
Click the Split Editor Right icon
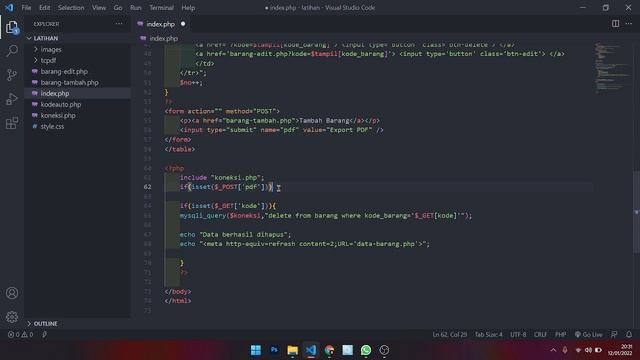[615, 24]
